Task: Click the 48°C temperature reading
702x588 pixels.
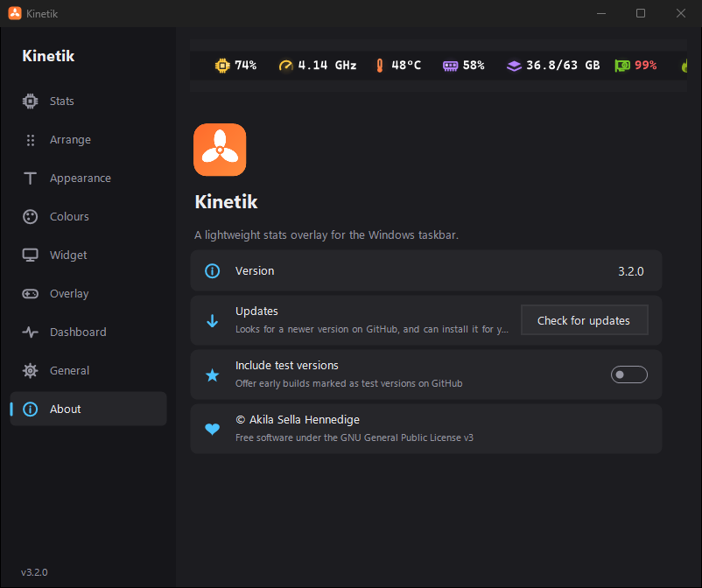Action: 406,66
